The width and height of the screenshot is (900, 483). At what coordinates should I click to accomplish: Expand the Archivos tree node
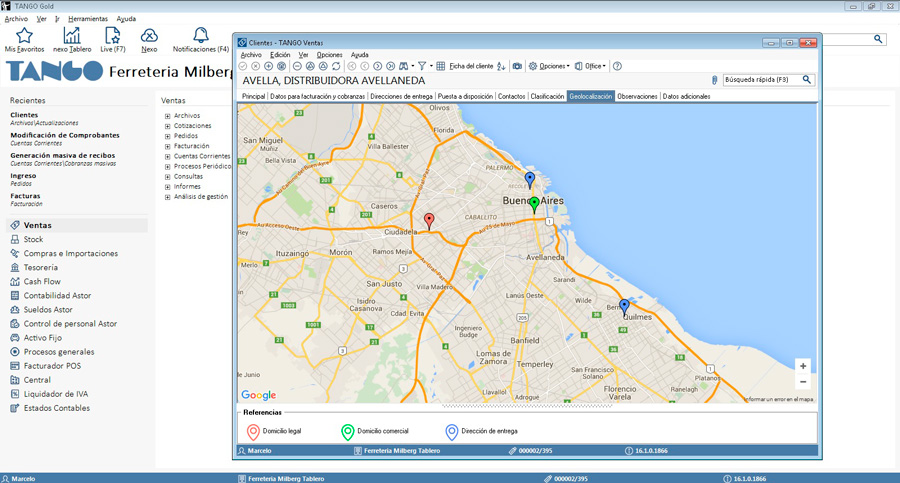(168, 116)
